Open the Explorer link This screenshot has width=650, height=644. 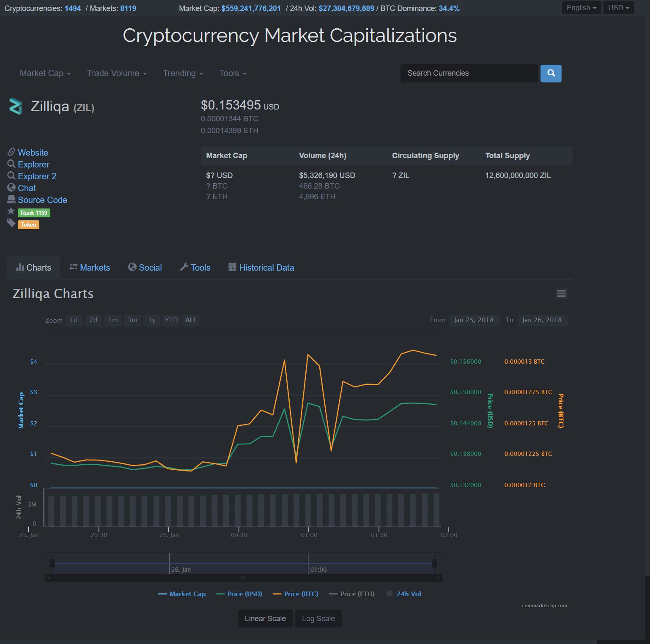[33, 164]
